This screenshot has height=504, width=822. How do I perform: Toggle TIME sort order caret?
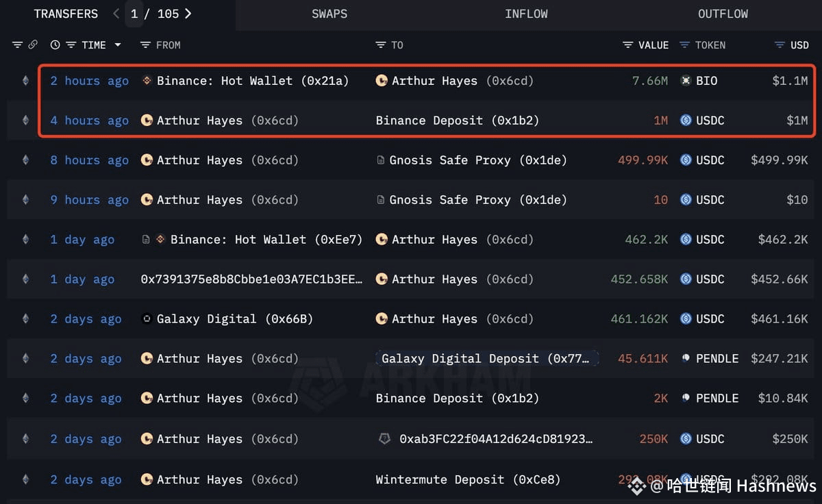point(118,45)
